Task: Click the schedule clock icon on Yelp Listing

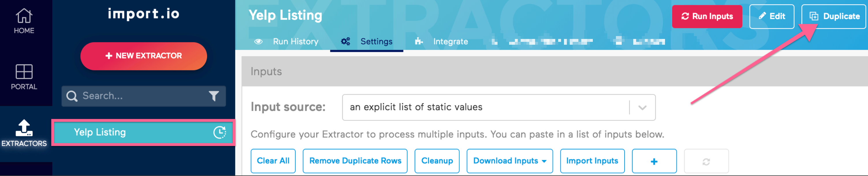Action: click(220, 132)
